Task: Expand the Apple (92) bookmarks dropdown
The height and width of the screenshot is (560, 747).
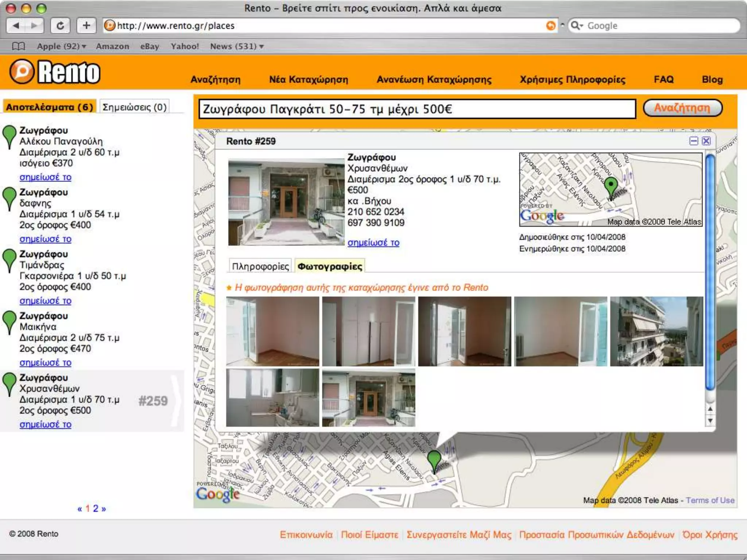Action: (x=61, y=46)
